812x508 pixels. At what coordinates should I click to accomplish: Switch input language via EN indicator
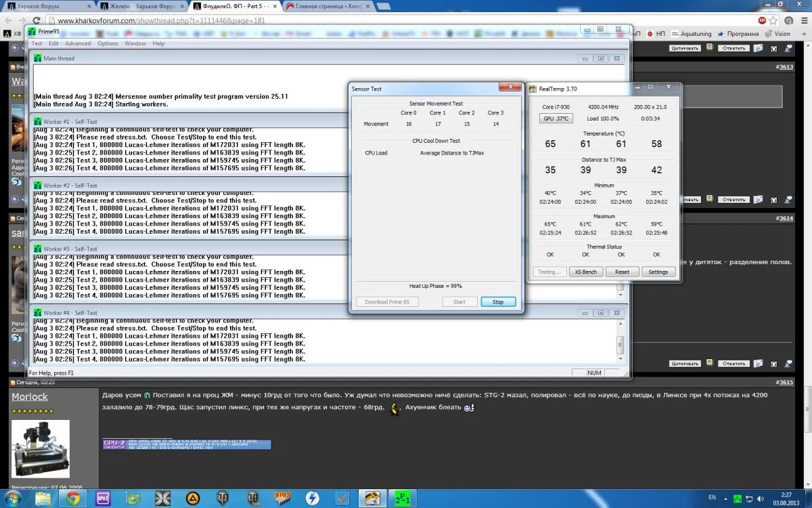712,497
